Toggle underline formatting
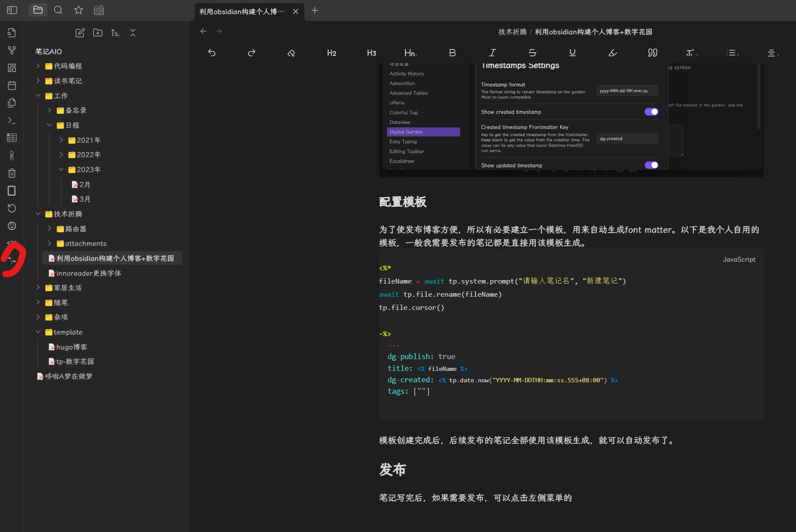This screenshot has height=532, width=796. 572,53
